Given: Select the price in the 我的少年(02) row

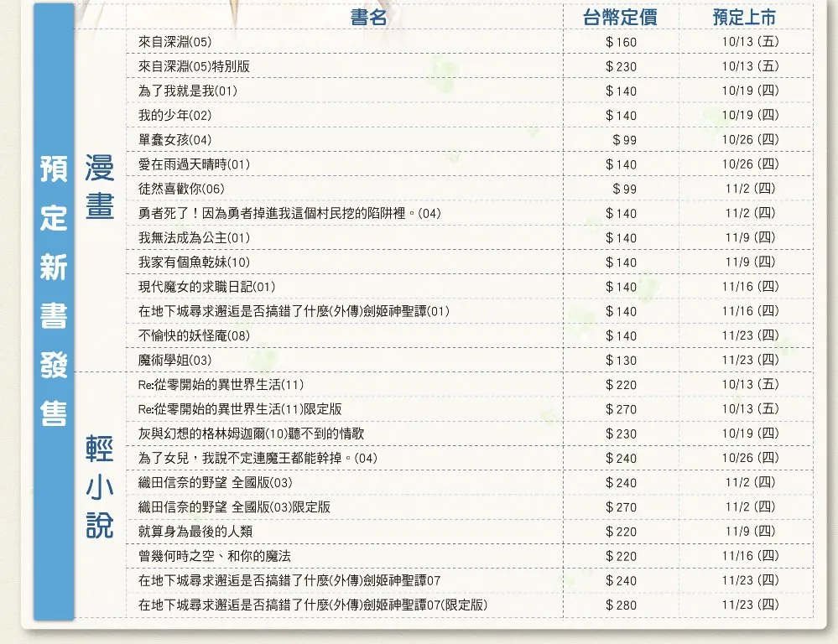Looking at the screenshot, I should click(621, 116).
